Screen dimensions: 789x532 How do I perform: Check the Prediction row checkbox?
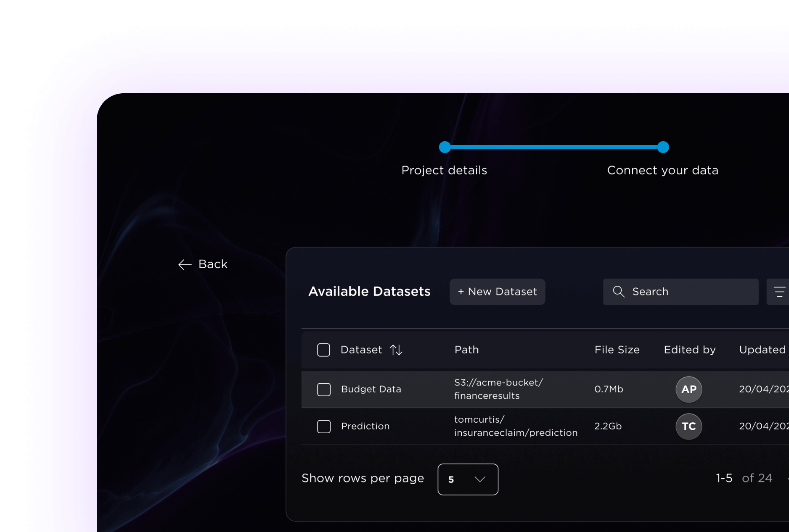click(323, 427)
